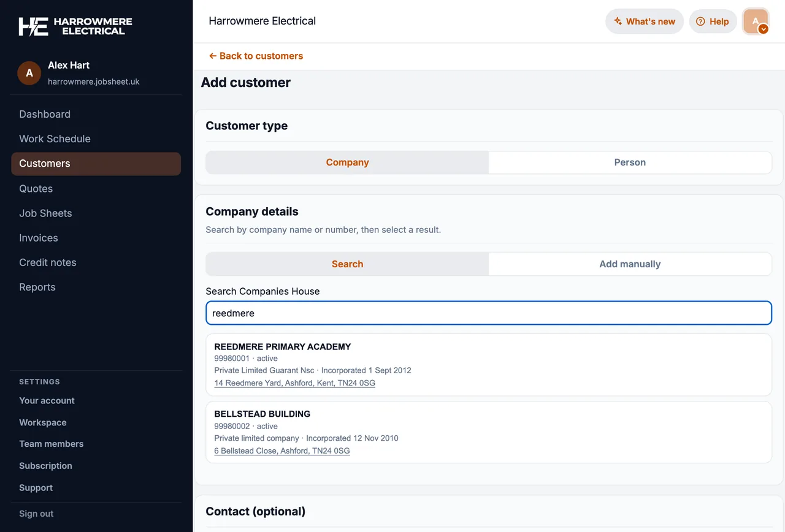The width and height of the screenshot is (785, 532).
Task: Click the Harrowmere Electrical header title
Action: [262, 21]
